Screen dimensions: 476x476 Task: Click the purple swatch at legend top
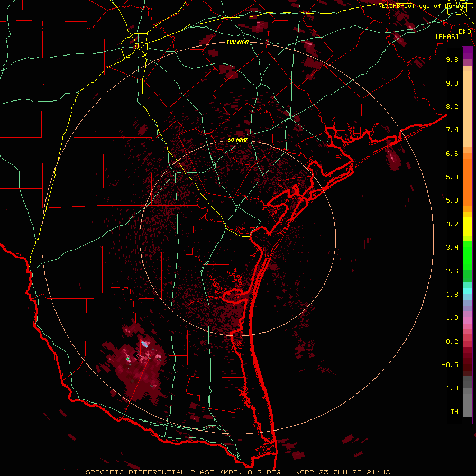coord(467,53)
